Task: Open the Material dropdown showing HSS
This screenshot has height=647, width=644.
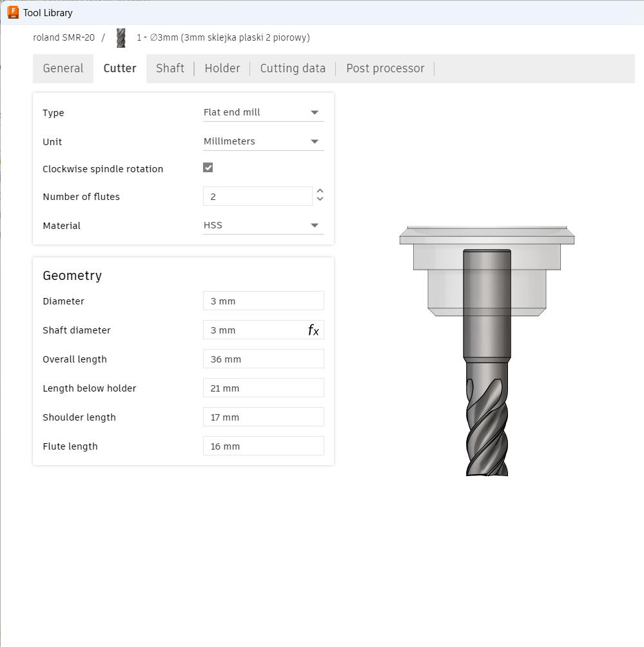Action: (x=264, y=225)
